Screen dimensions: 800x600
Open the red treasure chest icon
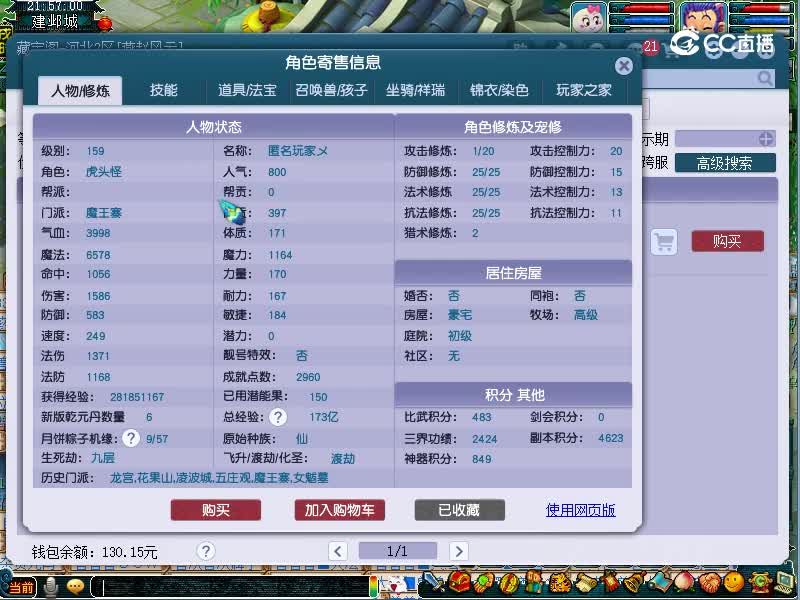[459, 583]
